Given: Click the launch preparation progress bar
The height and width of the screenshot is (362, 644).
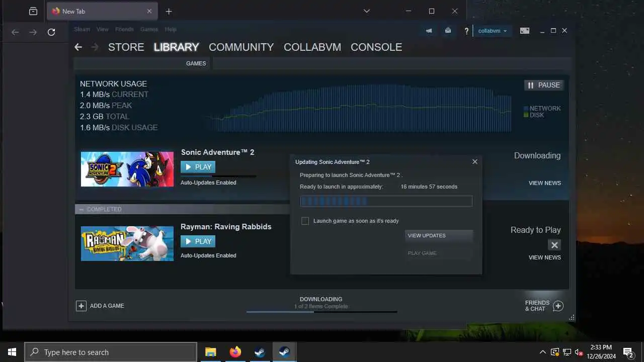Looking at the screenshot, I should click(386, 201).
